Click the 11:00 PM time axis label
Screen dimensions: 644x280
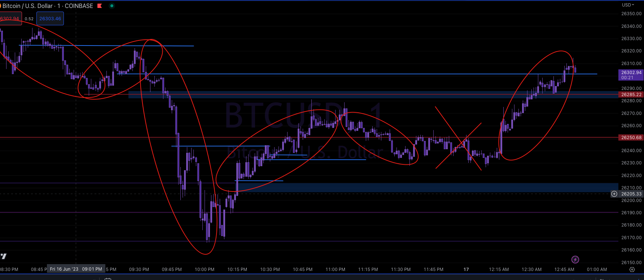point(336,270)
